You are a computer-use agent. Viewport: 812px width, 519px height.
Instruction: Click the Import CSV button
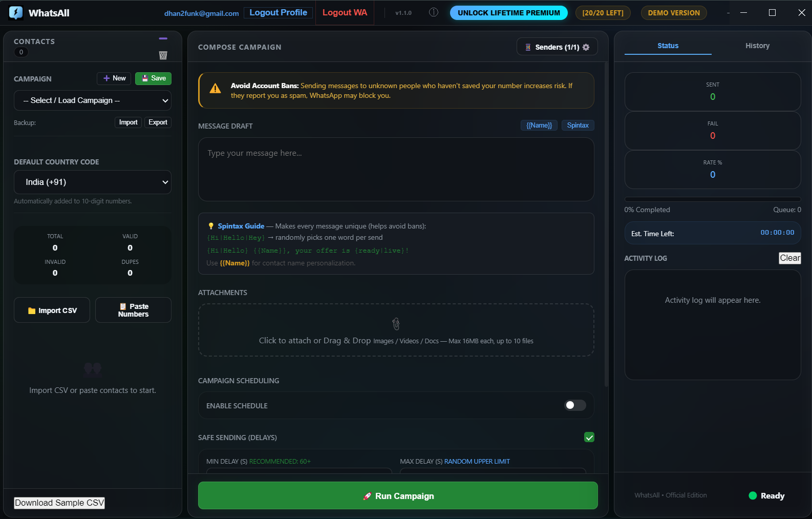(52, 310)
